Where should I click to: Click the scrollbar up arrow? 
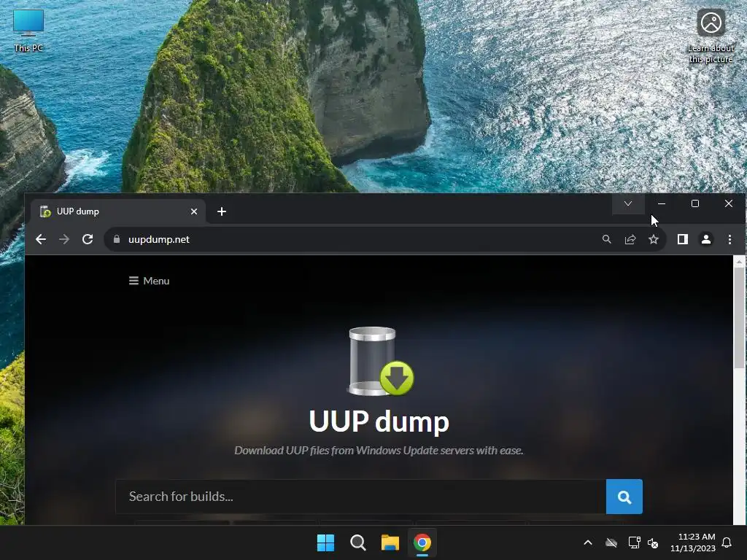[x=739, y=262]
